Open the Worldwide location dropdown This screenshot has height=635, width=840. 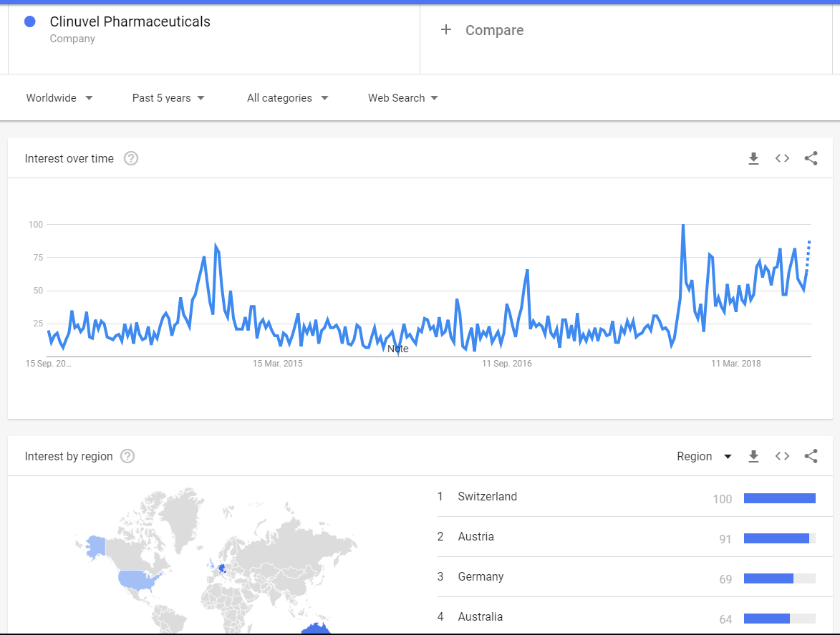click(x=59, y=98)
